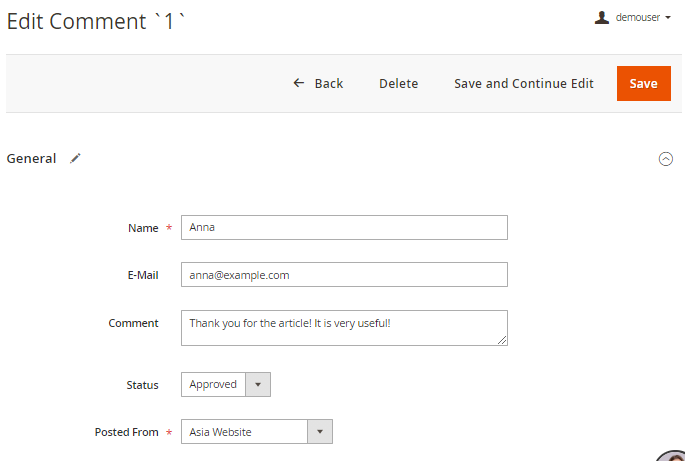685x461 pixels.
Task: Click the E-Mail field label
Action: 141,274
